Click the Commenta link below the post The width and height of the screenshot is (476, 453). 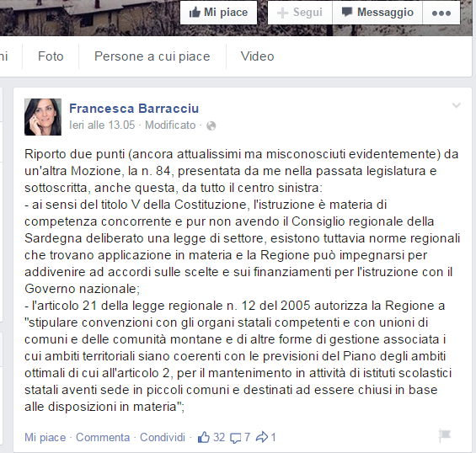click(x=103, y=438)
